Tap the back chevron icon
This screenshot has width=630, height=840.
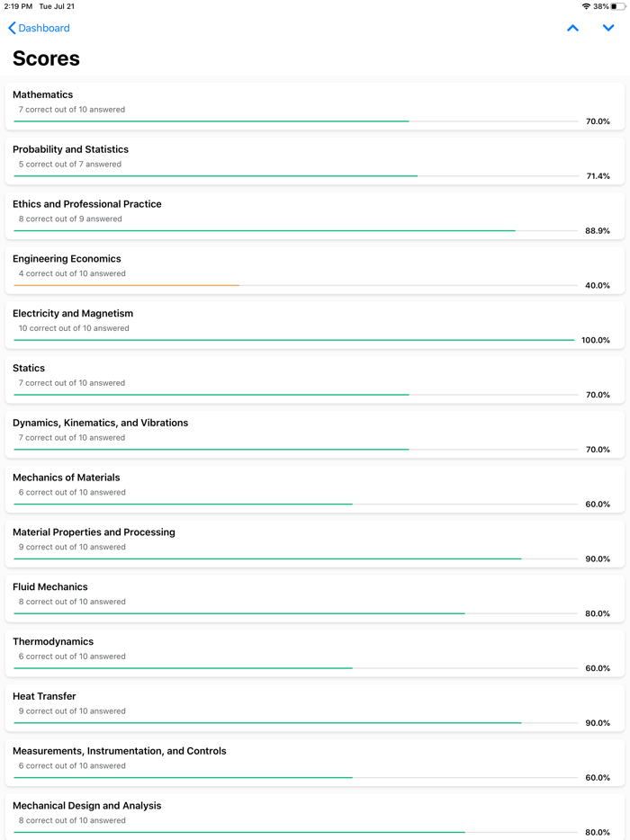[x=12, y=28]
